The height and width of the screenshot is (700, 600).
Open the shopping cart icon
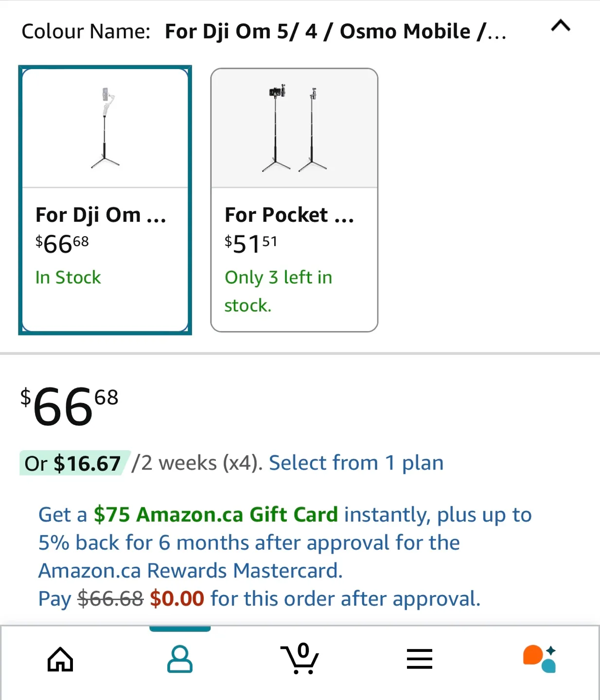300,659
